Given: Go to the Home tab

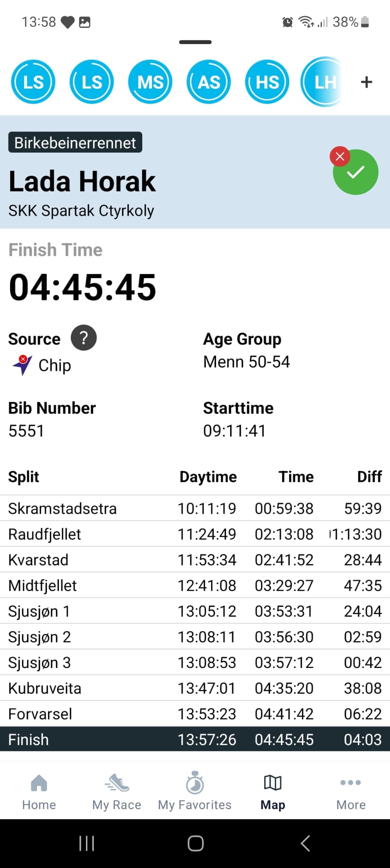Looking at the screenshot, I should click(39, 792).
